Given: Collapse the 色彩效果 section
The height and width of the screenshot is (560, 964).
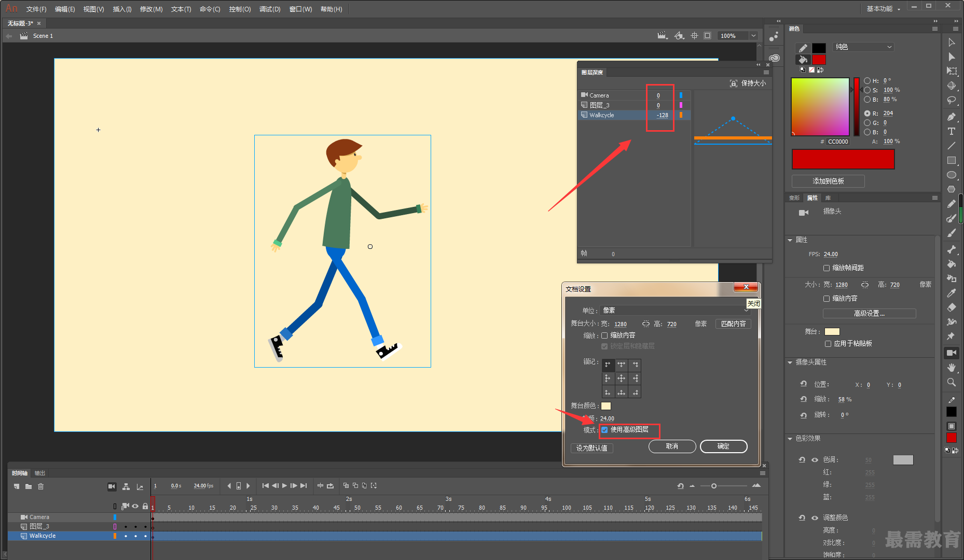Looking at the screenshot, I should [x=790, y=439].
